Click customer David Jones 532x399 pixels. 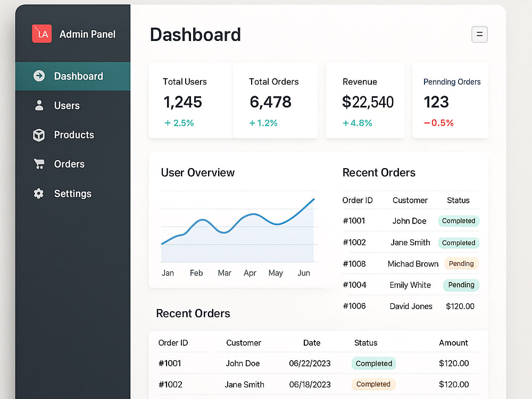click(x=411, y=306)
